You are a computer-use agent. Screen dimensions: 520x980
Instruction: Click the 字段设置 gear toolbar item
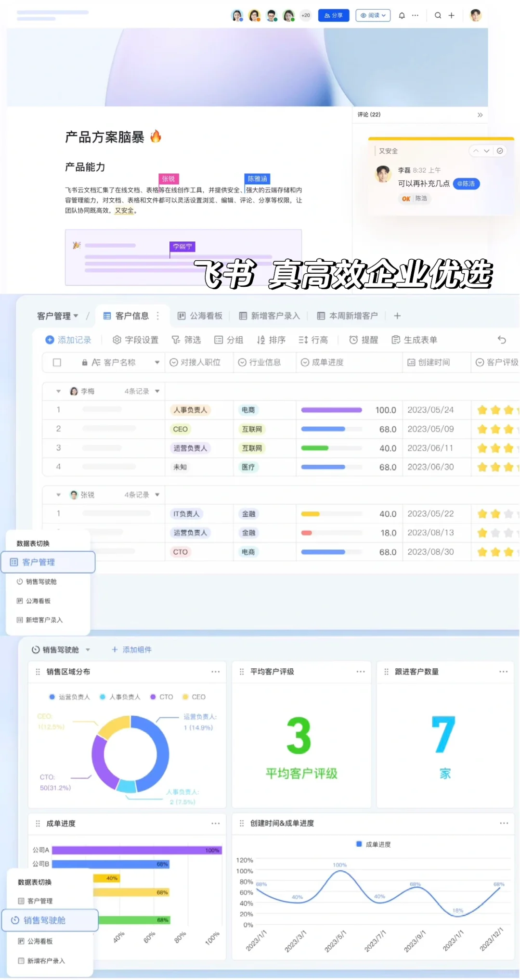(135, 340)
